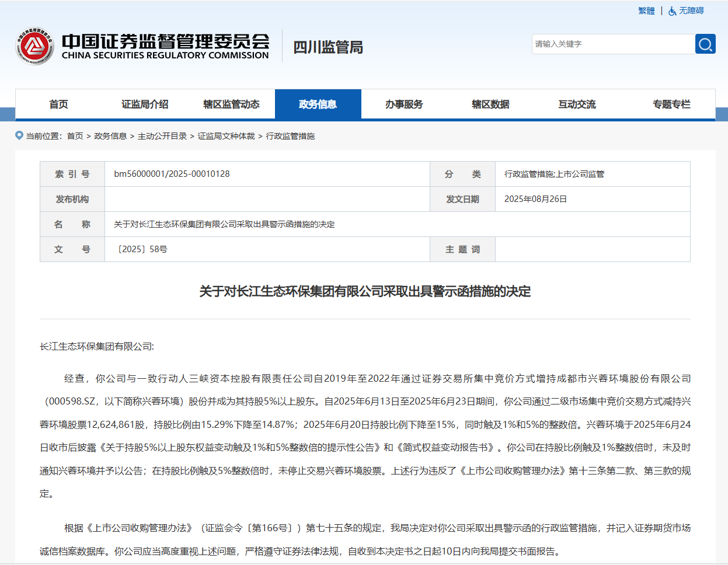This screenshot has width=728, height=565.
Task: Go to the 首页 navigation tab
Action: click(58, 104)
